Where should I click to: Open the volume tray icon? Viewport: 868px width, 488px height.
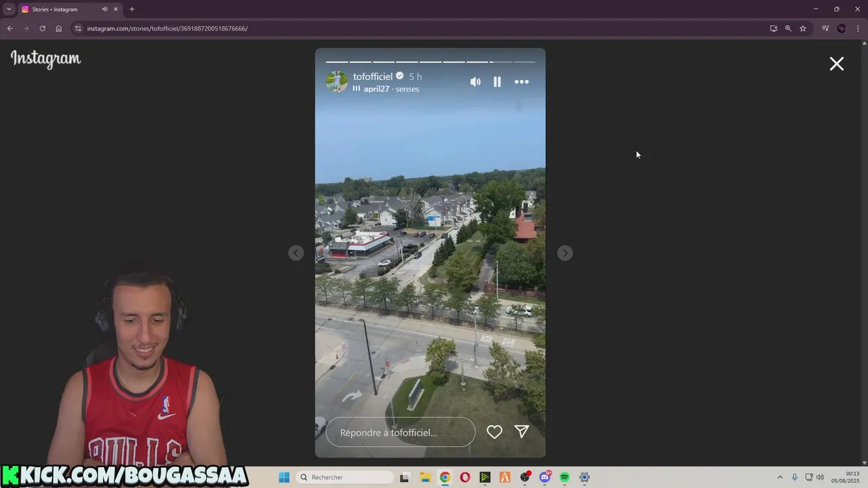click(820, 477)
